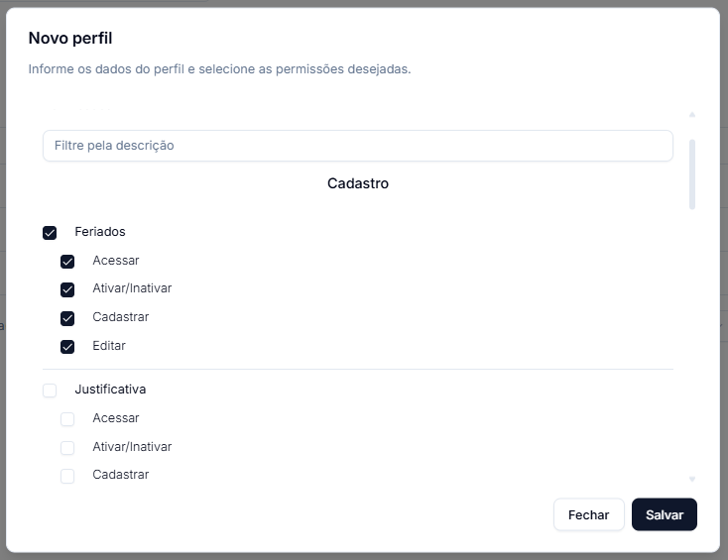The image size is (728, 560).
Task: Check Ativar/Inativar under Justificativa
Action: coord(67,448)
